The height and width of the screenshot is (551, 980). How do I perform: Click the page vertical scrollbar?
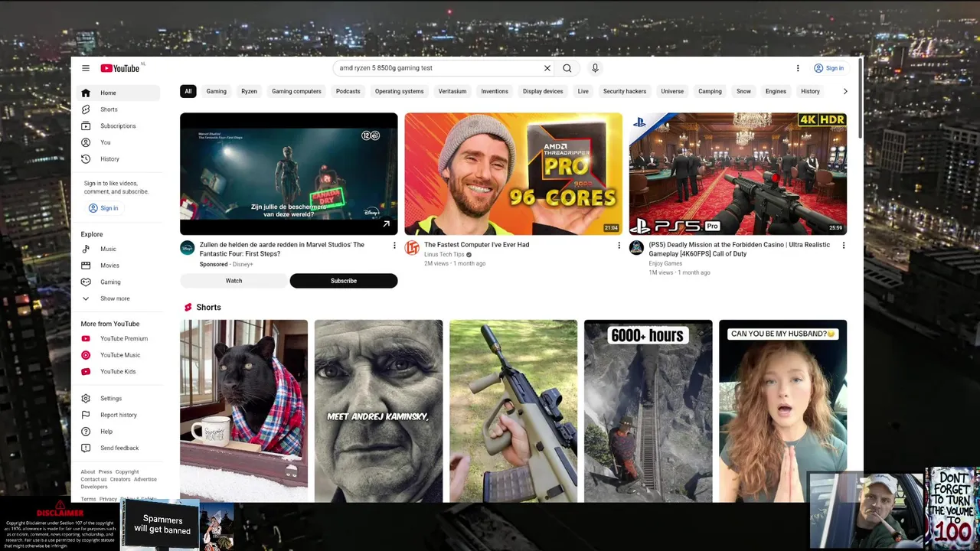click(x=861, y=99)
